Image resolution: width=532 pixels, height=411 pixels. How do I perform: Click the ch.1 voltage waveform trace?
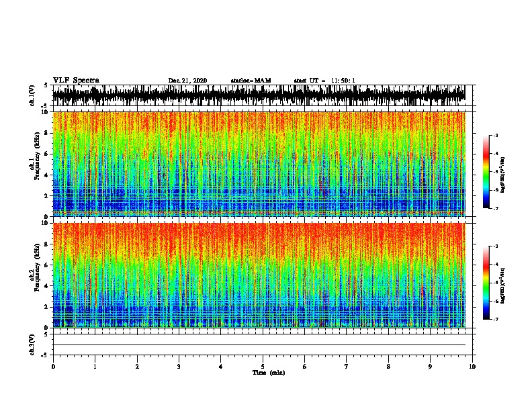pos(259,95)
